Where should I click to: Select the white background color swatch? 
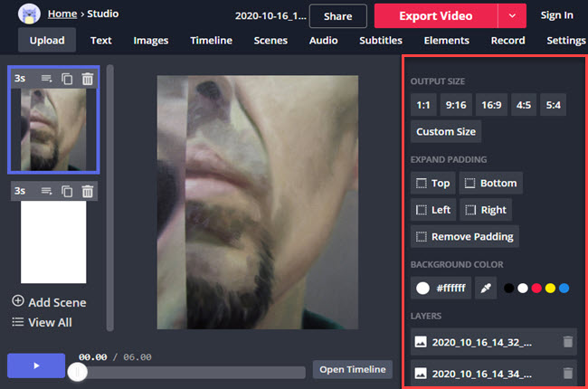click(522, 288)
